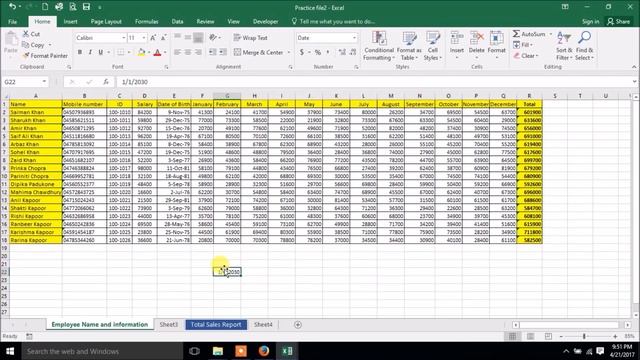Toggle Align Right
The image size is (640, 360).
click(x=198, y=52)
